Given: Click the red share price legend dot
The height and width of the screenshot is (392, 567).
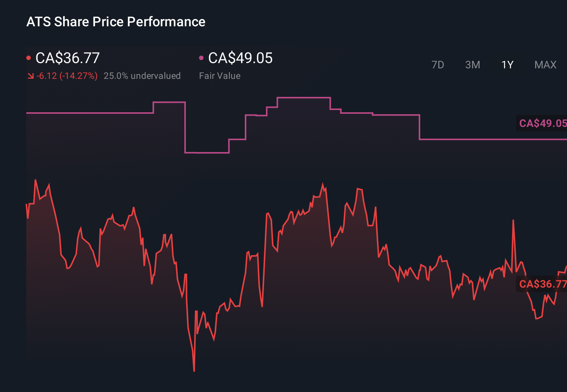Looking at the screenshot, I should (29, 57).
